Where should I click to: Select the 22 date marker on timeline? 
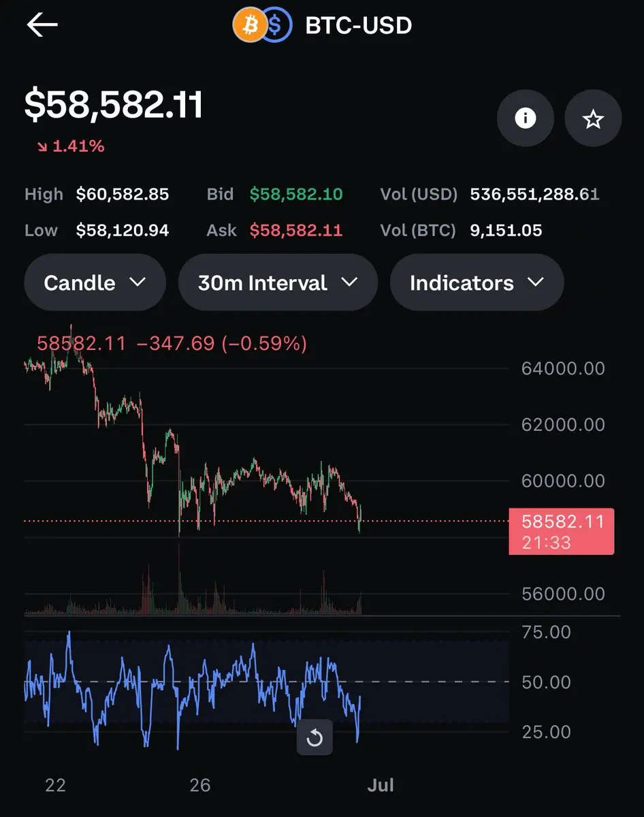pyautogui.click(x=55, y=784)
